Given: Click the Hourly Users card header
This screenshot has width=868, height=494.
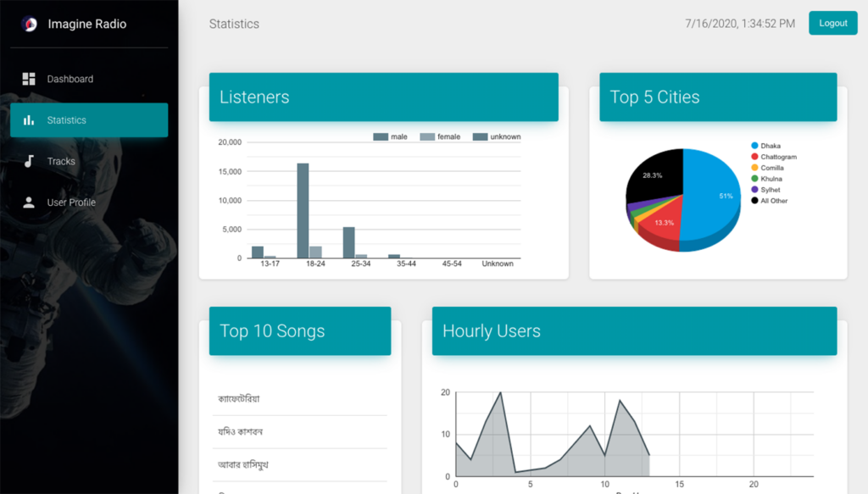Looking at the screenshot, I should (634, 331).
